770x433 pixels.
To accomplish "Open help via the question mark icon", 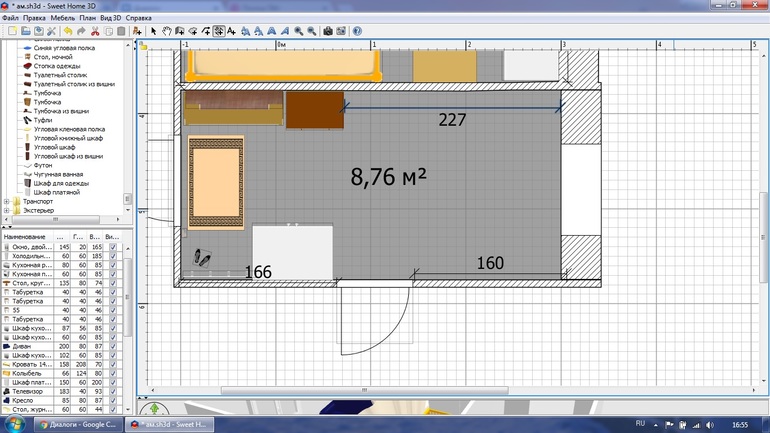I will [x=357, y=31].
